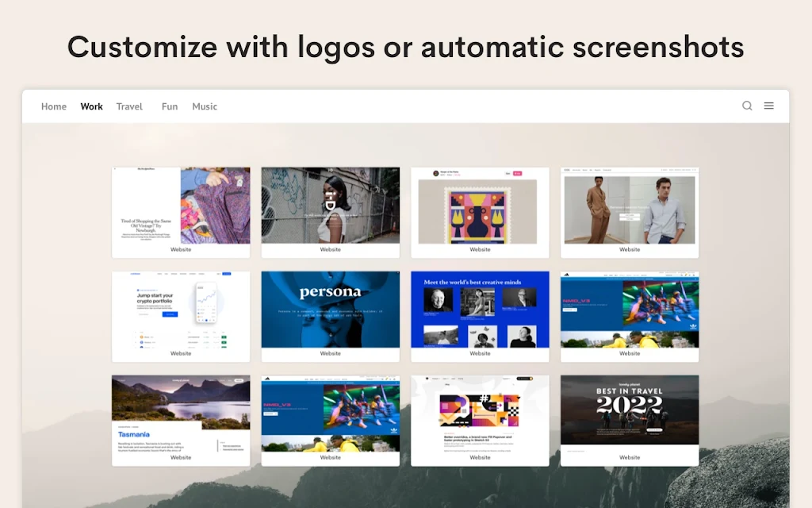812x508 pixels.
Task: Open the Sketch blog geometric art tile
Action: (x=480, y=421)
